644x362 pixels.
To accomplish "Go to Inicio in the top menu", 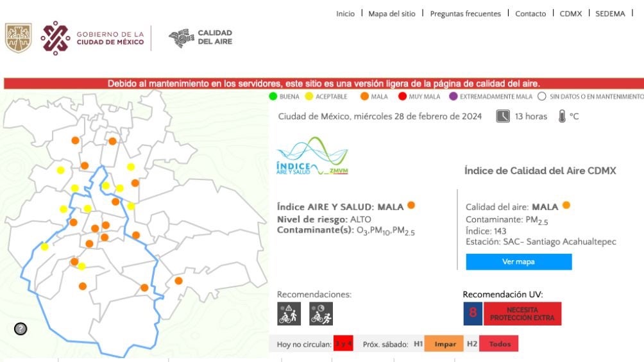I will 345,13.
